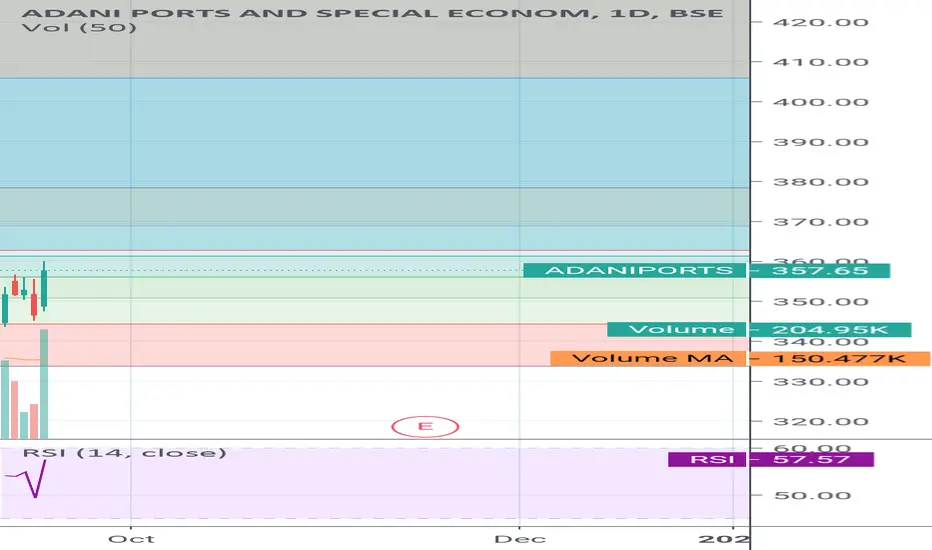The image size is (932, 550).
Task: Click the Dec label on time axis
Action: click(x=520, y=539)
